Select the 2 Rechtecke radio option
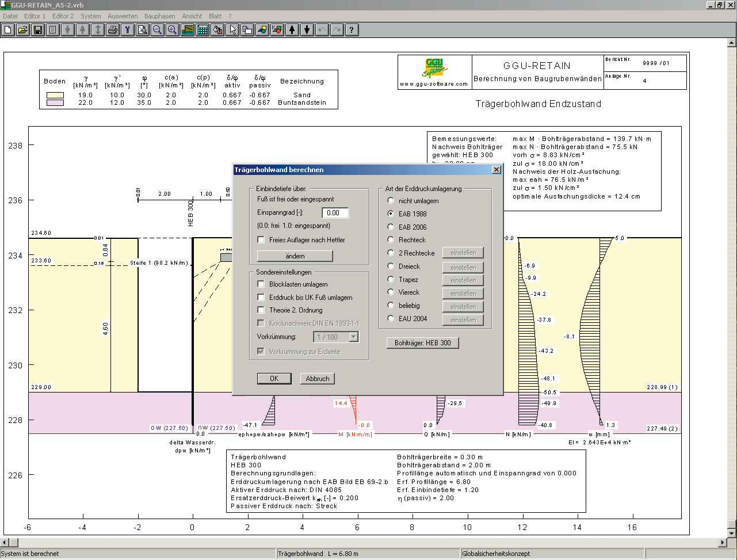This screenshot has height=560, width=737. [391, 253]
